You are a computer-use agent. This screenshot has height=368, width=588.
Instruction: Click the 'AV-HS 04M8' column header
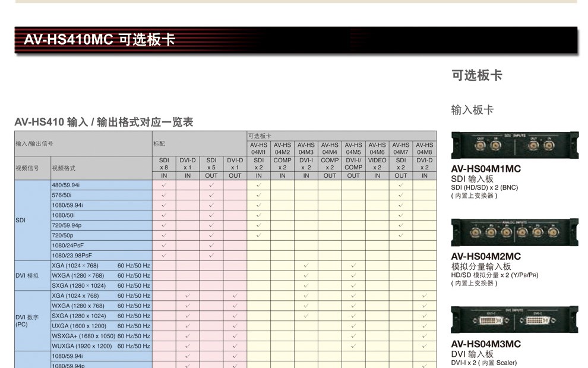coord(425,148)
